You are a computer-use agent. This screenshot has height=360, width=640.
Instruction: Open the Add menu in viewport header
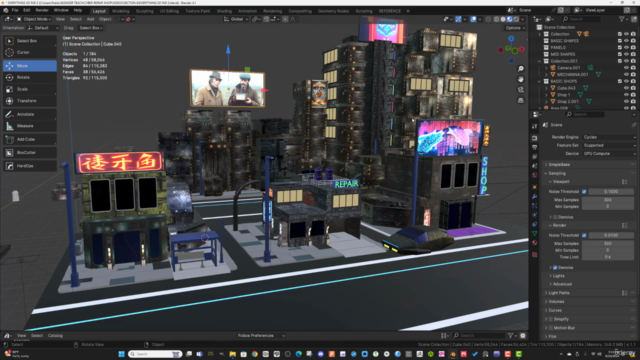tap(90, 19)
